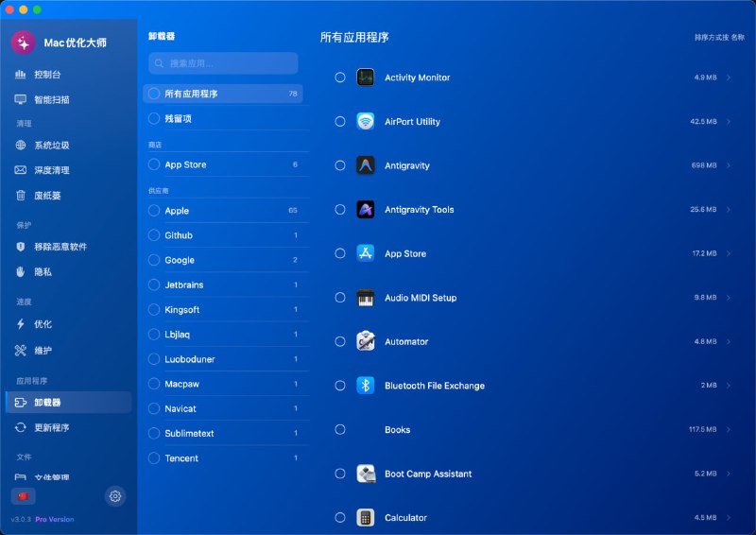Tick the Antigravity app selection circle

coord(340,165)
